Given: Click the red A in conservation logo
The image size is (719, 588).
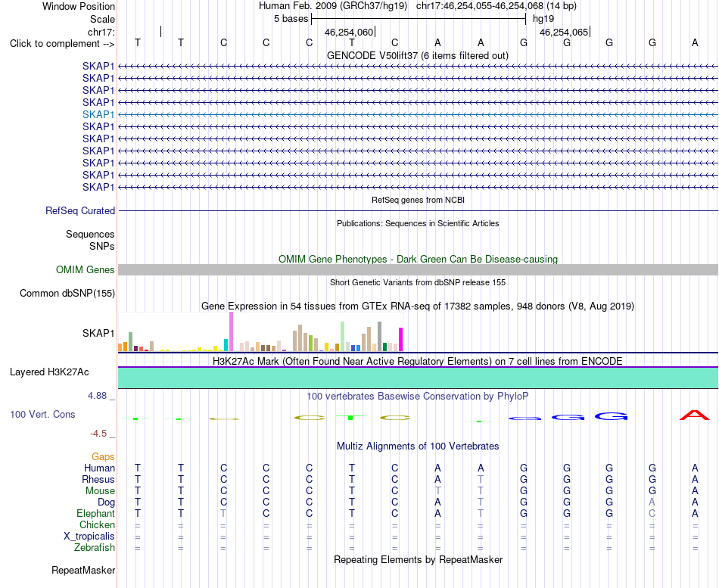Looking at the screenshot, I should pyautogui.click(x=695, y=415).
